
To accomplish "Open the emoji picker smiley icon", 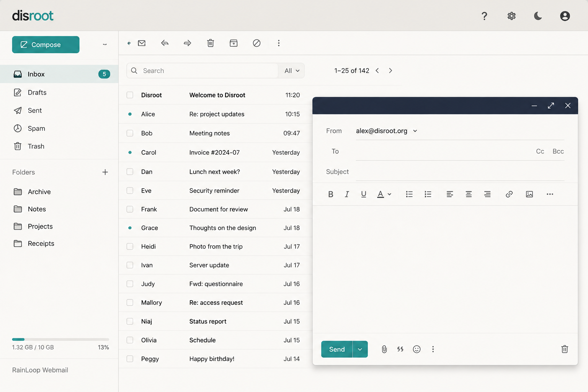I will pyautogui.click(x=417, y=349).
